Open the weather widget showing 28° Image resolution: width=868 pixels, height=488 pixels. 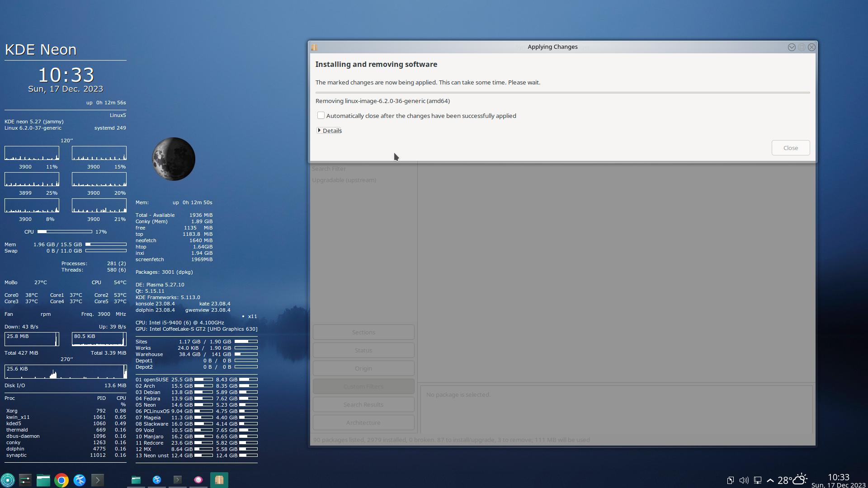pyautogui.click(x=792, y=480)
